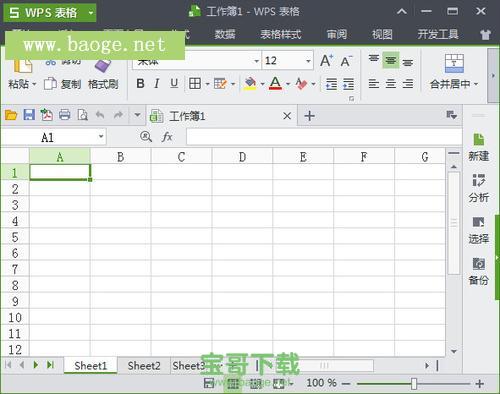Screen dimensions: 500x394
Task: Click the 备份 sidebar button
Action: pos(479,271)
